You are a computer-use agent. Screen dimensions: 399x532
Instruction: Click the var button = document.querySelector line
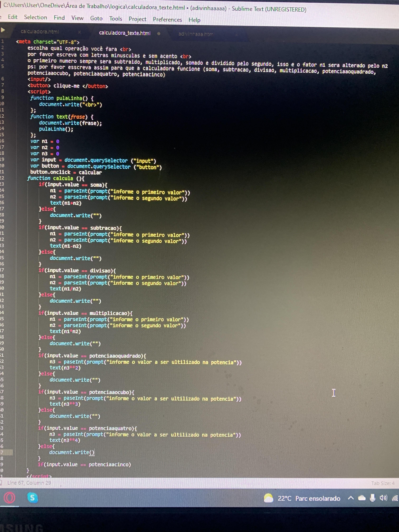click(96, 166)
